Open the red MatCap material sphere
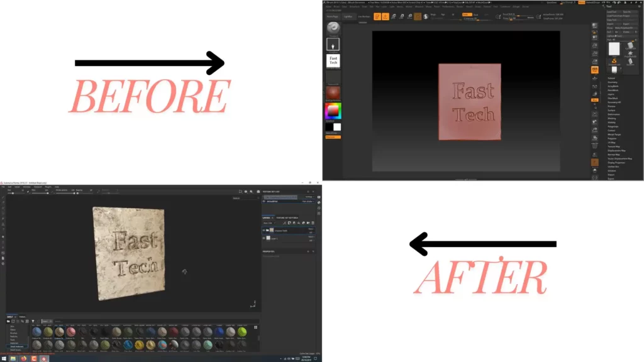 [x=333, y=92]
